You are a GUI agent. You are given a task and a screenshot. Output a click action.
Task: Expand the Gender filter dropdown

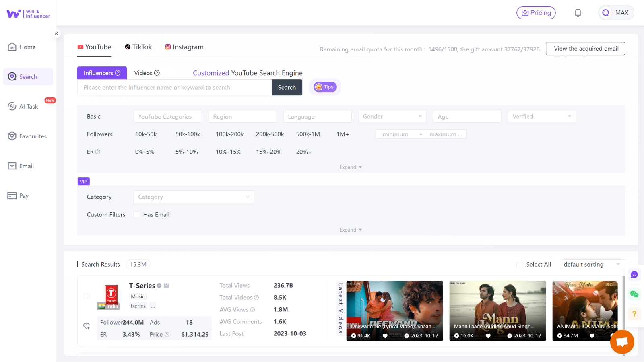[392, 116]
